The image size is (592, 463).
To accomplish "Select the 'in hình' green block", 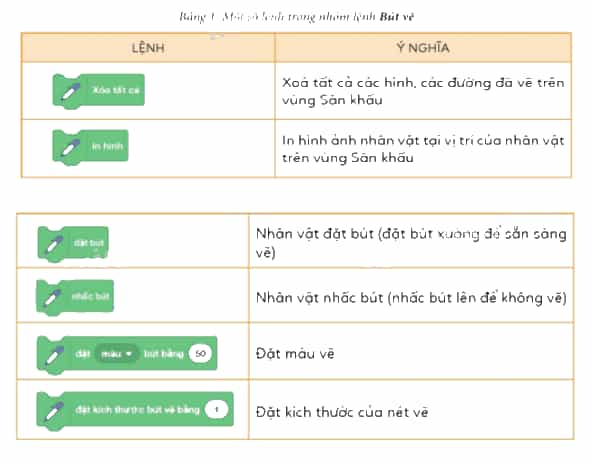I will (x=90, y=147).
